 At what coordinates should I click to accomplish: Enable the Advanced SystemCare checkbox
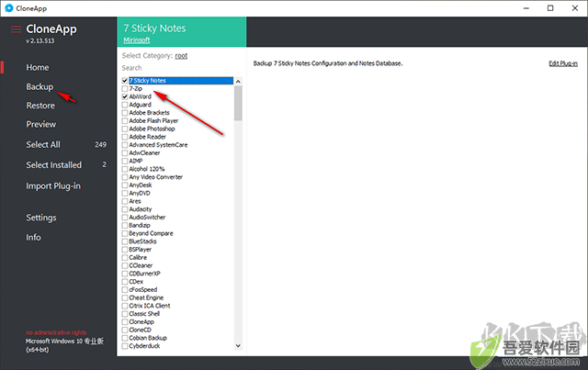pos(125,145)
